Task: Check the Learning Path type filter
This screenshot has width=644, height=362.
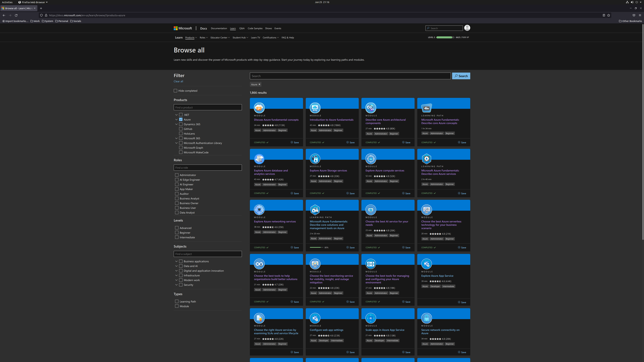Action: [177, 301]
